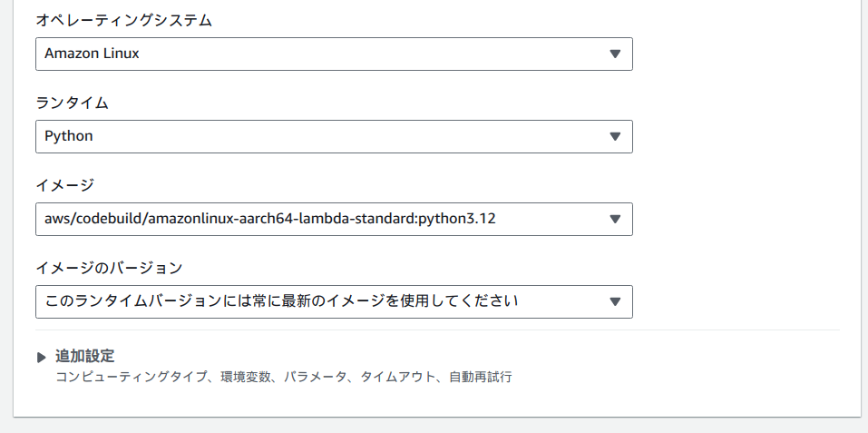Screen dimensions: 868x433
Task: Click the 追加設定 heading text
Action: point(84,357)
